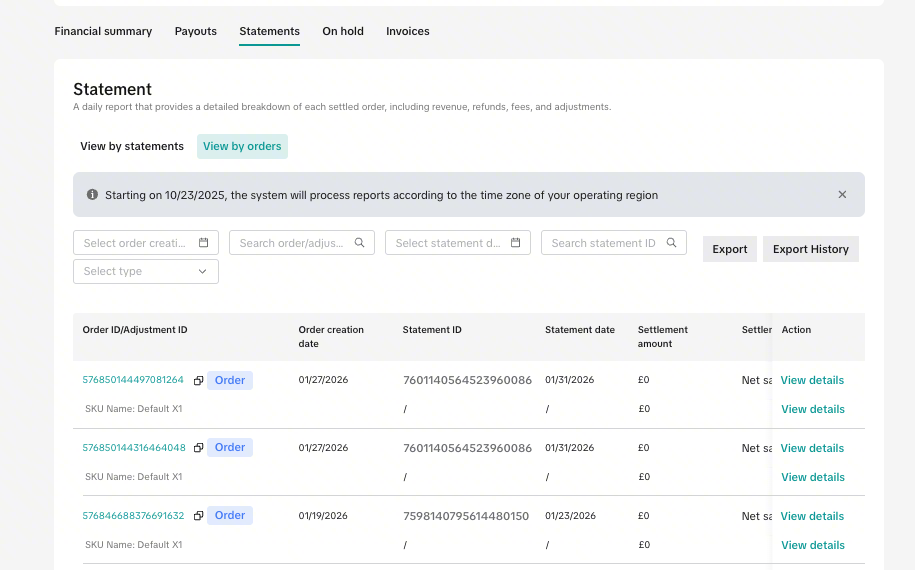Dismiss the time zone info banner
This screenshot has width=915, height=570.
tap(842, 195)
